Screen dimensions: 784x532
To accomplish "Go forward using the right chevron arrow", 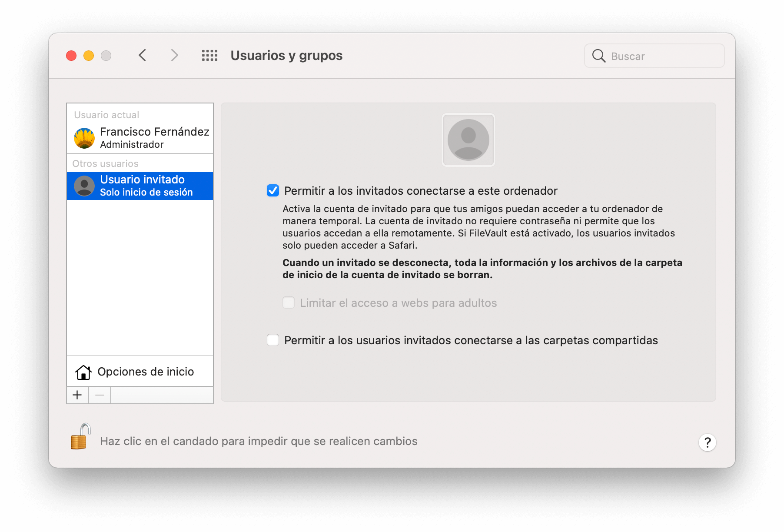I will click(x=174, y=56).
